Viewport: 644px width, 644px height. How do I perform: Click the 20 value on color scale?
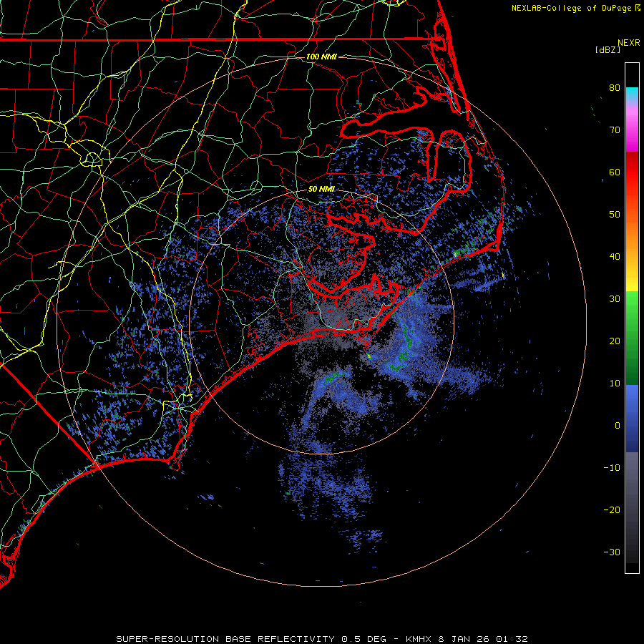615,341
